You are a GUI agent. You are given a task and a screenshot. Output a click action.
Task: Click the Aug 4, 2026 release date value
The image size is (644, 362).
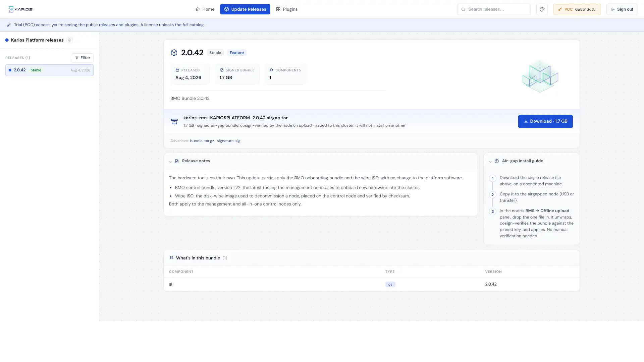(x=188, y=78)
